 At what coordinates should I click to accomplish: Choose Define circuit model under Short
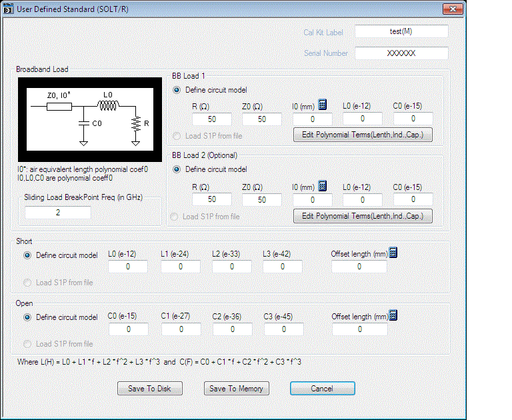tap(27, 255)
